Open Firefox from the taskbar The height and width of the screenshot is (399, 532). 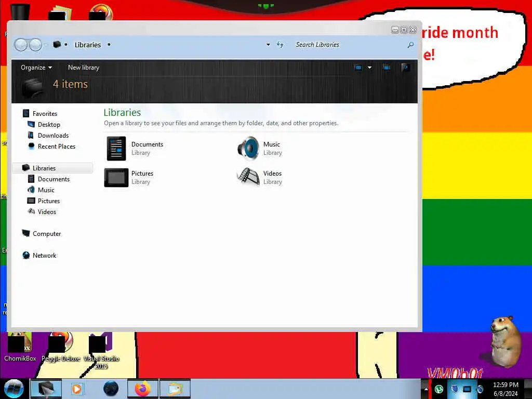[x=143, y=389]
